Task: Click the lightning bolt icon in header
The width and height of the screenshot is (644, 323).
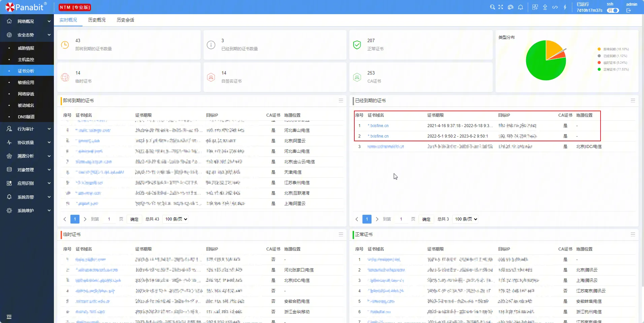Action: pyautogui.click(x=565, y=7)
